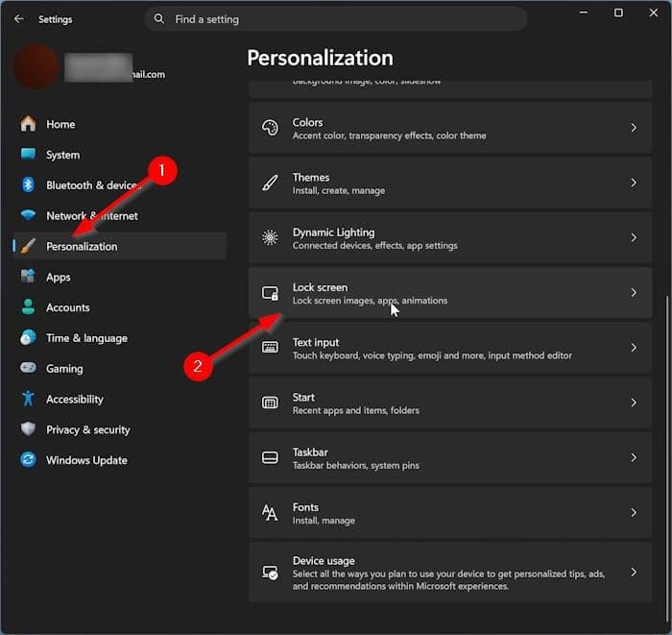Click the Privacy & security shield icon
The height and width of the screenshot is (635, 672).
28,429
